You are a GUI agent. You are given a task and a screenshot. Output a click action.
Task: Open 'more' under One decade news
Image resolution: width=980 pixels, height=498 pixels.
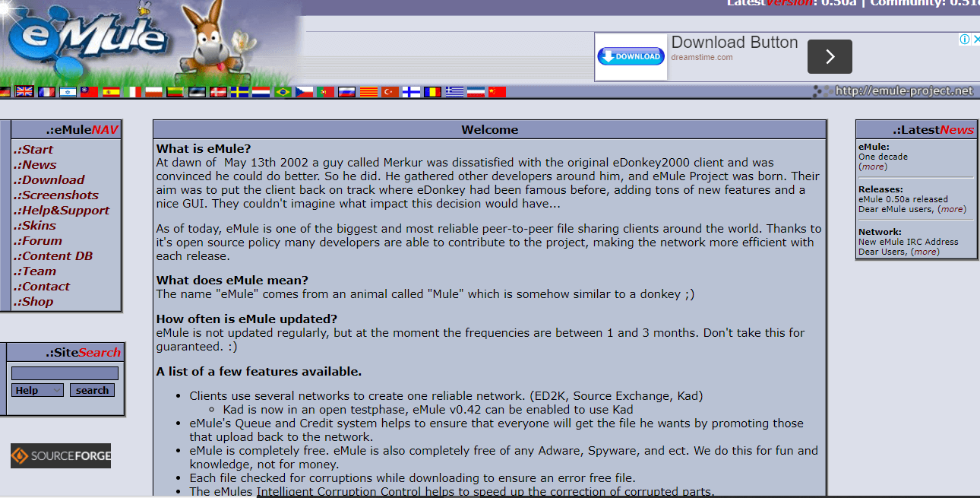[873, 167]
